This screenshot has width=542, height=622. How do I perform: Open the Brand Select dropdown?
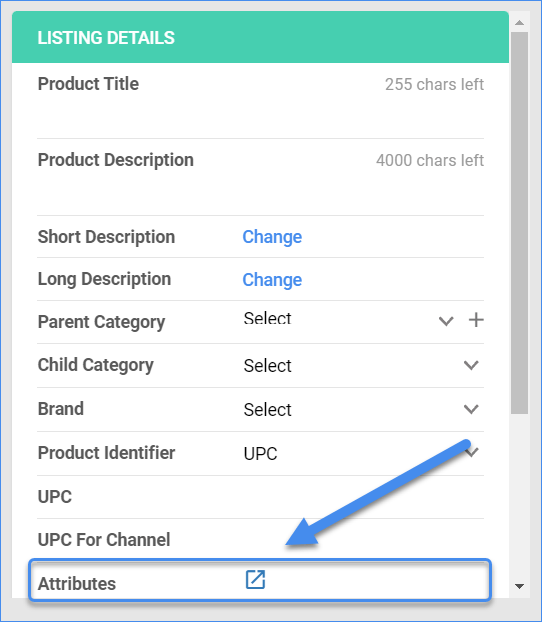(361, 409)
